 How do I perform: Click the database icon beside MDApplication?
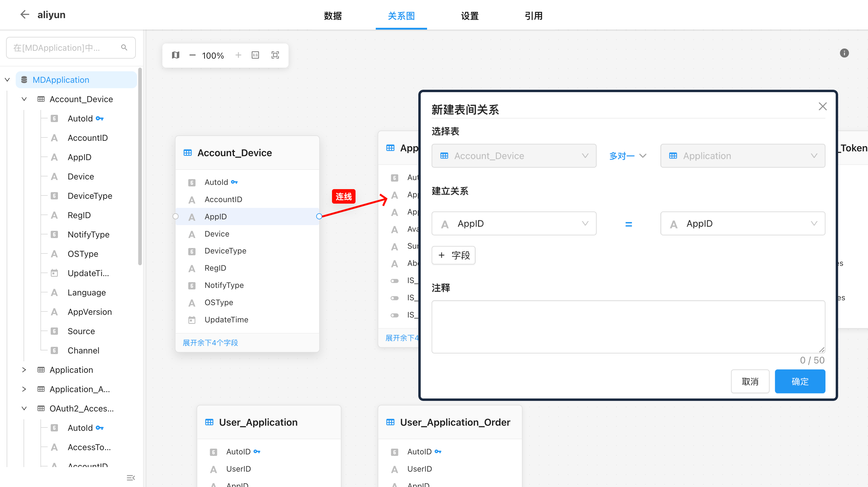(24, 79)
